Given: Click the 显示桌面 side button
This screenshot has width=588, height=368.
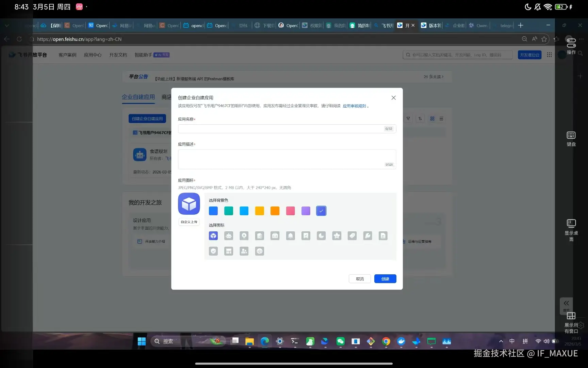Looking at the screenshot, I should click(x=571, y=230).
